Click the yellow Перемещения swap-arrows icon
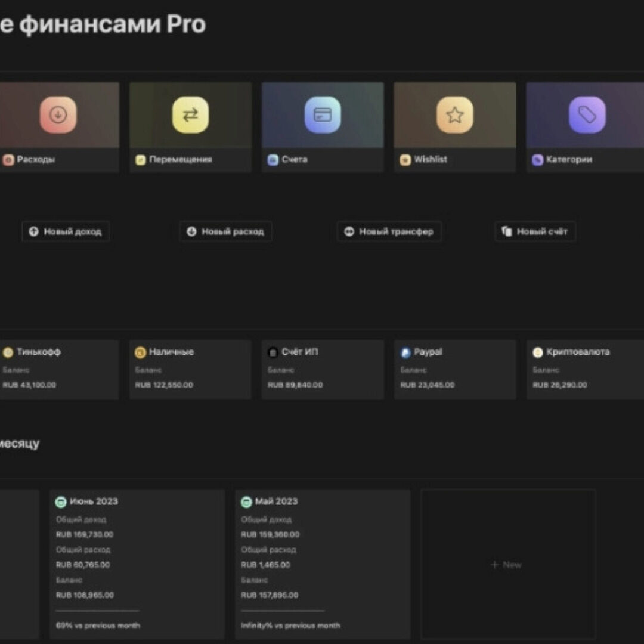644x644 pixels. point(190,114)
